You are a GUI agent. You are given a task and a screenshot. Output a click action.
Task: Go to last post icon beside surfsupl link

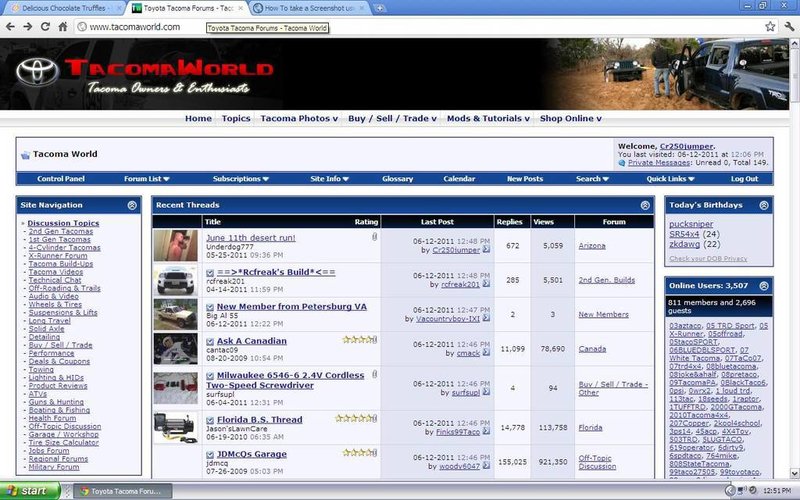pyautogui.click(x=486, y=392)
